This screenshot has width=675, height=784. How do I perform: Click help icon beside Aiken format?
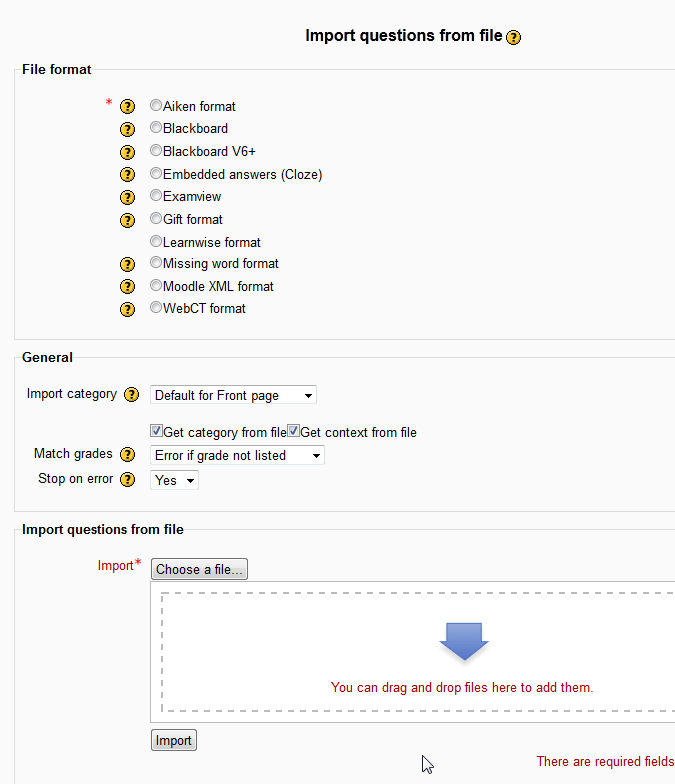pyautogui.click(x=127, y=107)
